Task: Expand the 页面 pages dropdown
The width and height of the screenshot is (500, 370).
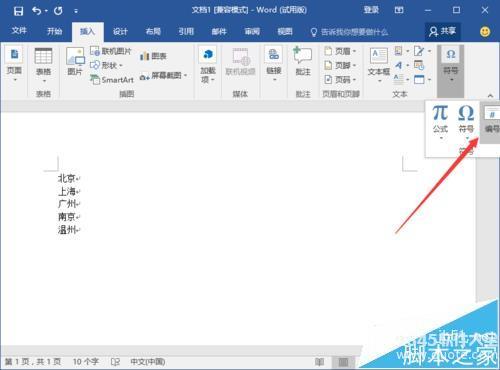Action: 14,65
